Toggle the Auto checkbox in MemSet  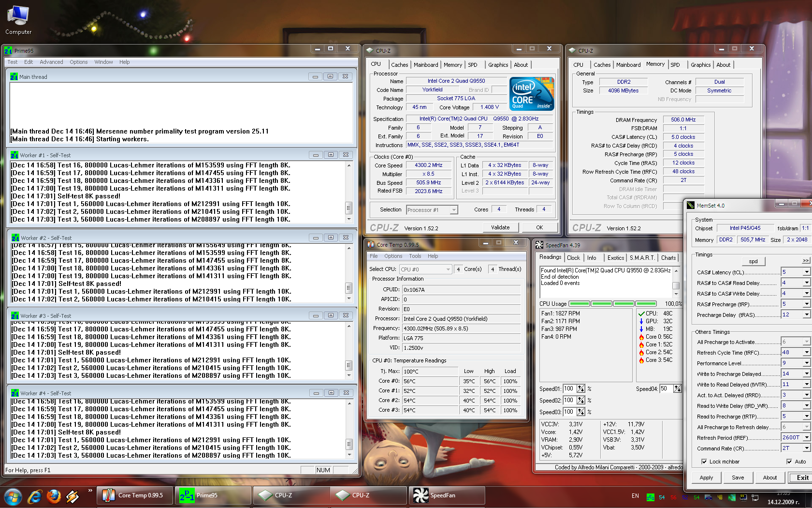click(x=789, y=462)
